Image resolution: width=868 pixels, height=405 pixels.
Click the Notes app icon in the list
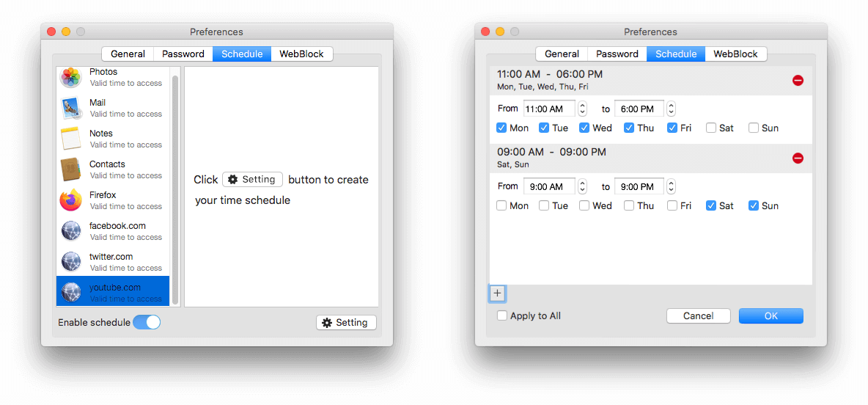click(71, 139)
